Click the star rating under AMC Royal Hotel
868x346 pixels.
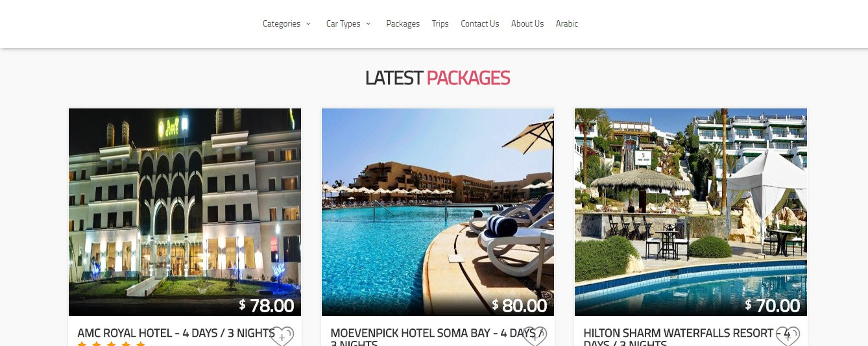coord(111,343)
